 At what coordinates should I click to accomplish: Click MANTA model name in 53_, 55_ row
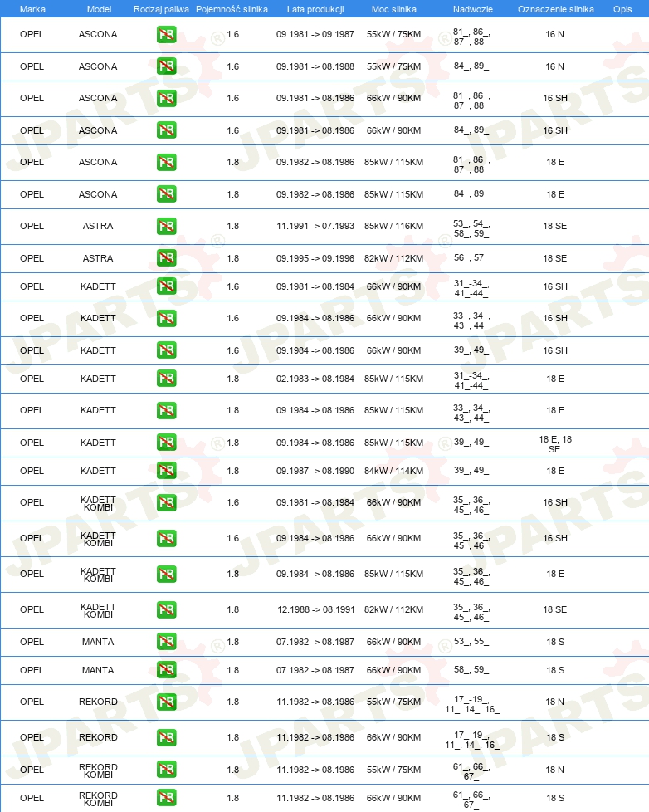(x=98, y=642)
